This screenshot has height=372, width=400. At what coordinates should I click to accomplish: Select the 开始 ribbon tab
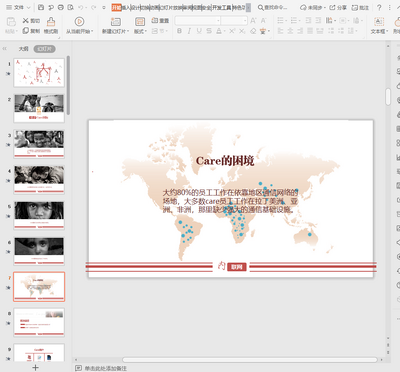coord(116,7)
